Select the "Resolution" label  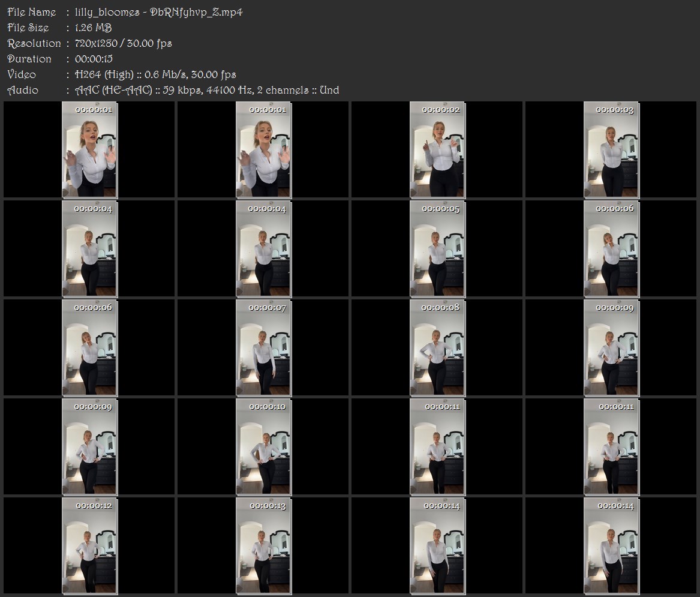[x=34, y=43]
